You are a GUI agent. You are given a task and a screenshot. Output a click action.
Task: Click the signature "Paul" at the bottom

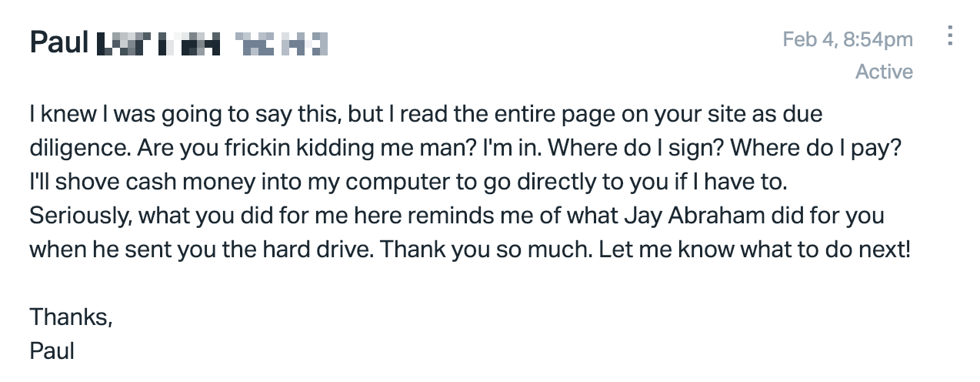[52, 351]
